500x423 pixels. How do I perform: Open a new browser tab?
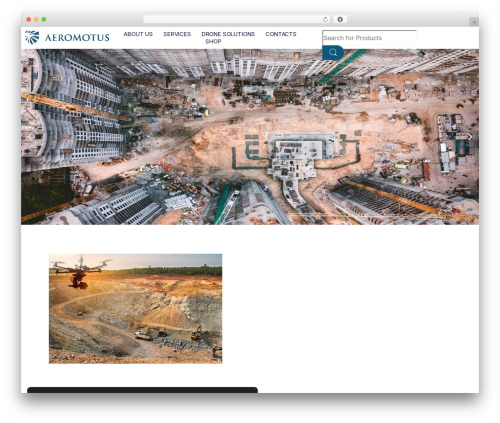pyautogui.click(x=474, y=22)
